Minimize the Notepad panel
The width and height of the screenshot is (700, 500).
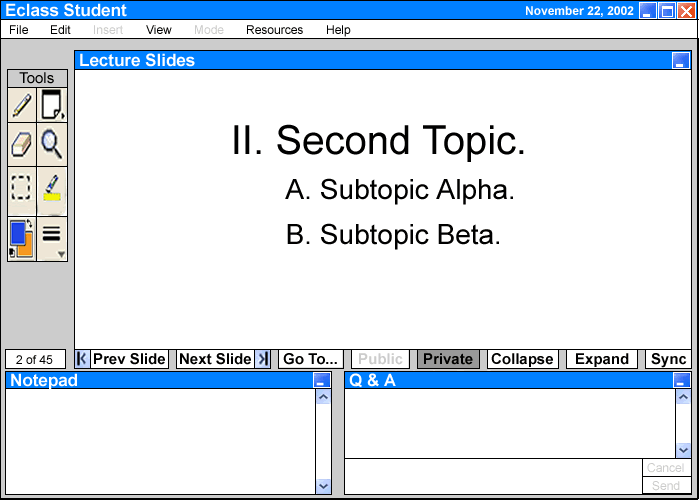320,381
